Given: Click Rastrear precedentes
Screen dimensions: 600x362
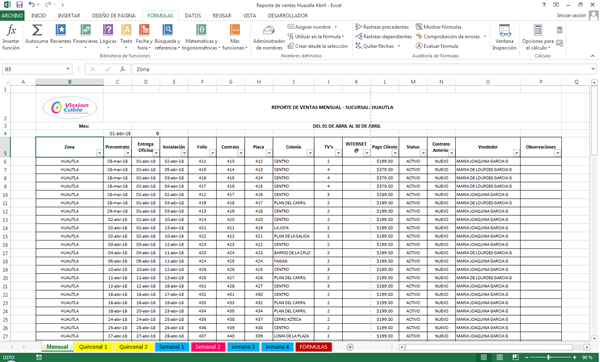Looking at the screenshot, I should click(382, 27).
